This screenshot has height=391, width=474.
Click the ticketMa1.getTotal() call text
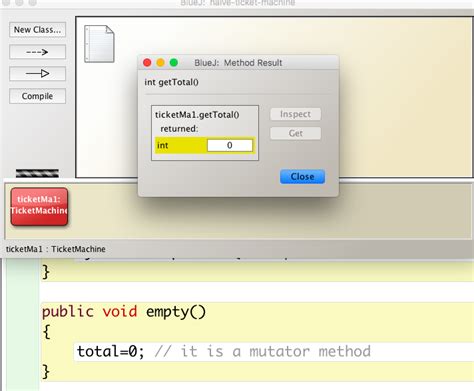(x=197, y=115)
